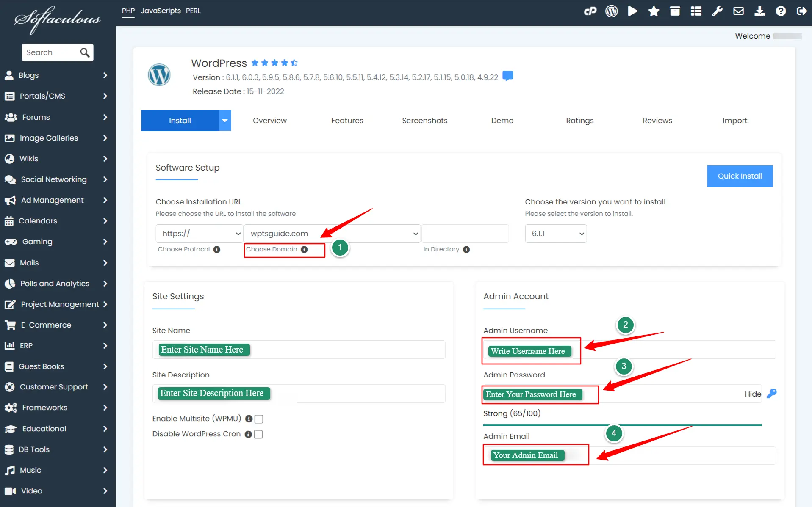Viewport: 812px width, 507px height.
Task: Click the WordPress star rating
Action: (274, 63)
